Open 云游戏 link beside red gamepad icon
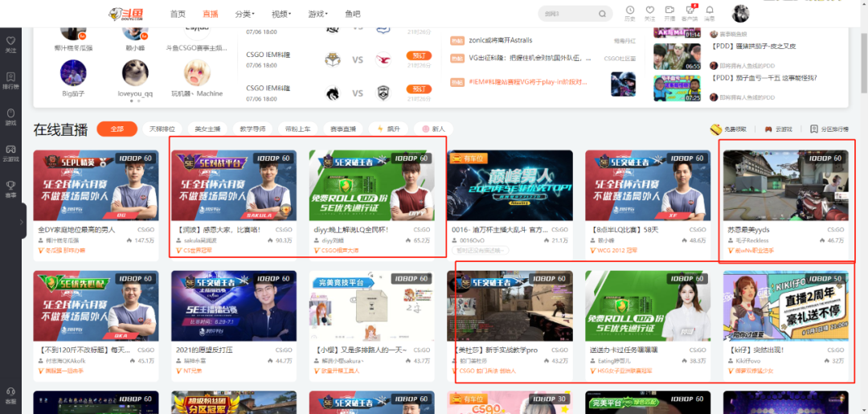Screen dimensions: 868x414 784,129
